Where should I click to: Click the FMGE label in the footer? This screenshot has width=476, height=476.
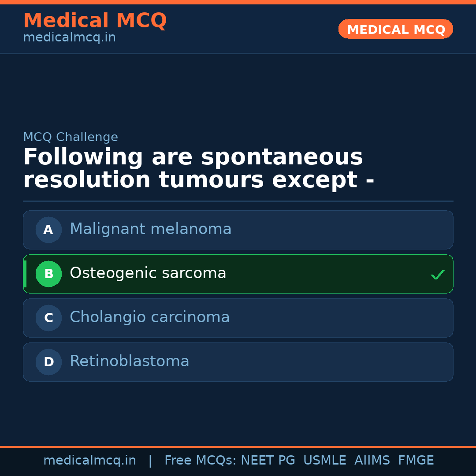416,460
